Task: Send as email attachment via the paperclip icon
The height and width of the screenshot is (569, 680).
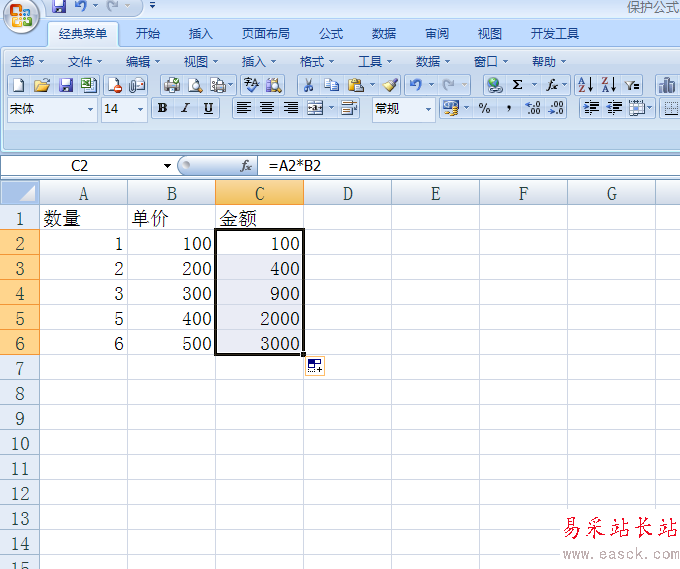Action: pos(137,85)
